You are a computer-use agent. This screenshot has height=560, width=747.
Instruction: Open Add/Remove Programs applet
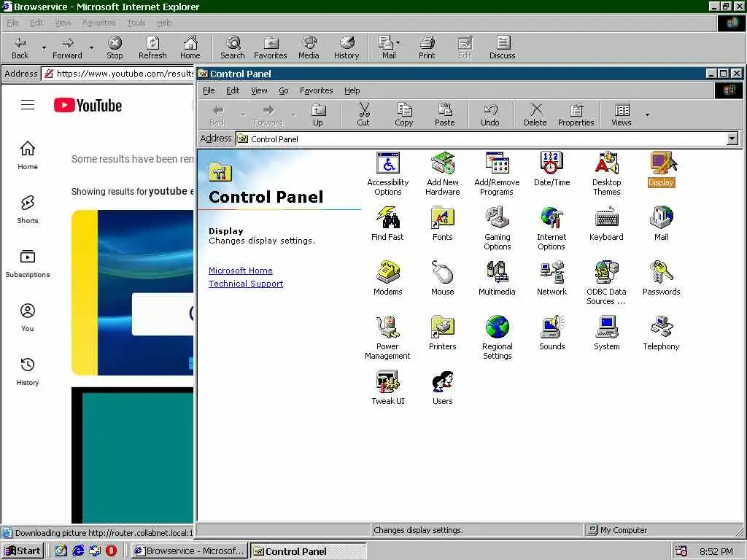coord(497,174)
